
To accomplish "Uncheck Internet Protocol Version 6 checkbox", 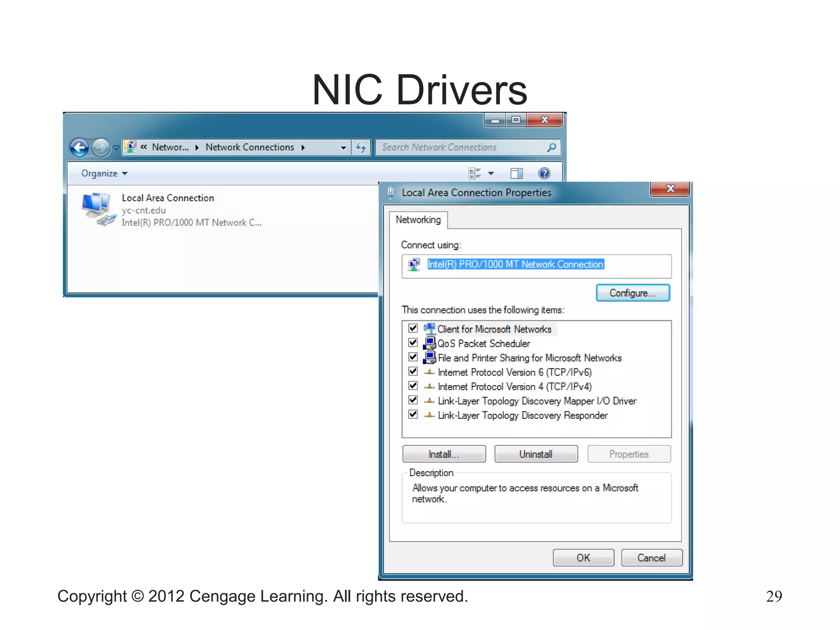I will tap(413, 371).
